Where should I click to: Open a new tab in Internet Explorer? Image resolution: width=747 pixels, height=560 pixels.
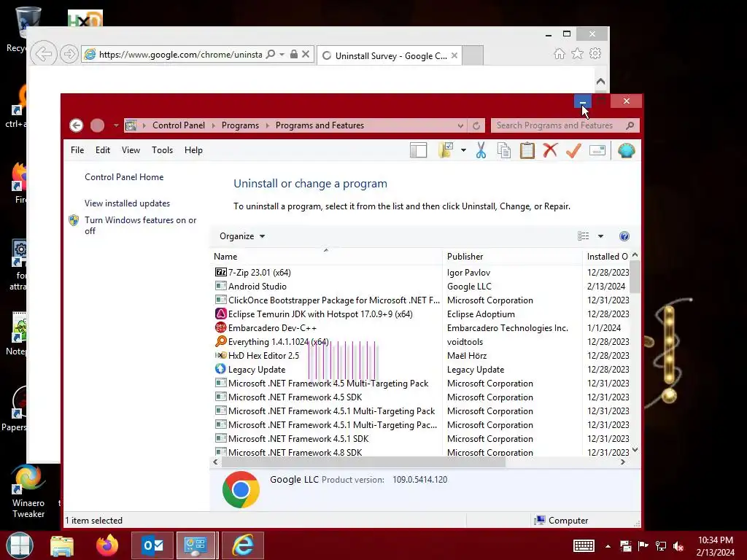pyautogui.click(x=473, y=55)
